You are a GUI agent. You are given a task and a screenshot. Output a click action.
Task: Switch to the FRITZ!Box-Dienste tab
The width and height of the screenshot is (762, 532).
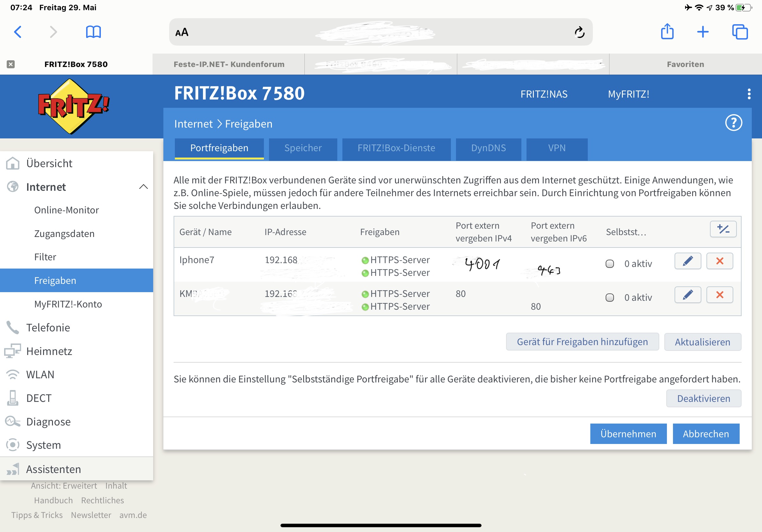[396, 148]
